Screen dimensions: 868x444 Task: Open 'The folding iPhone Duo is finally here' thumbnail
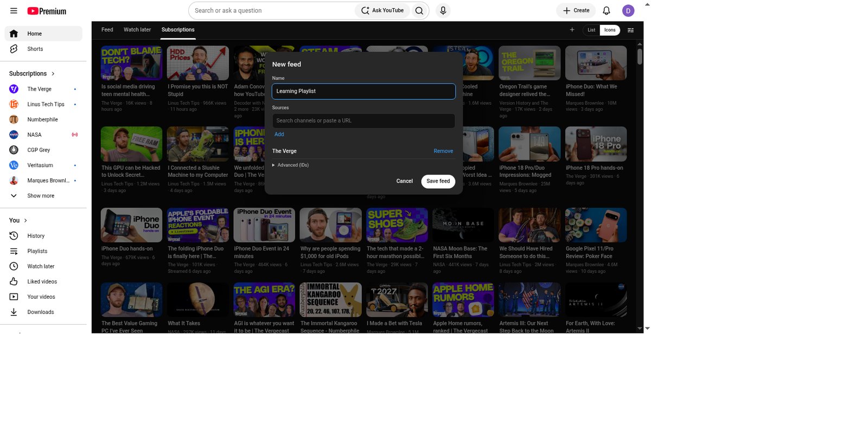[x=198, y=225]
